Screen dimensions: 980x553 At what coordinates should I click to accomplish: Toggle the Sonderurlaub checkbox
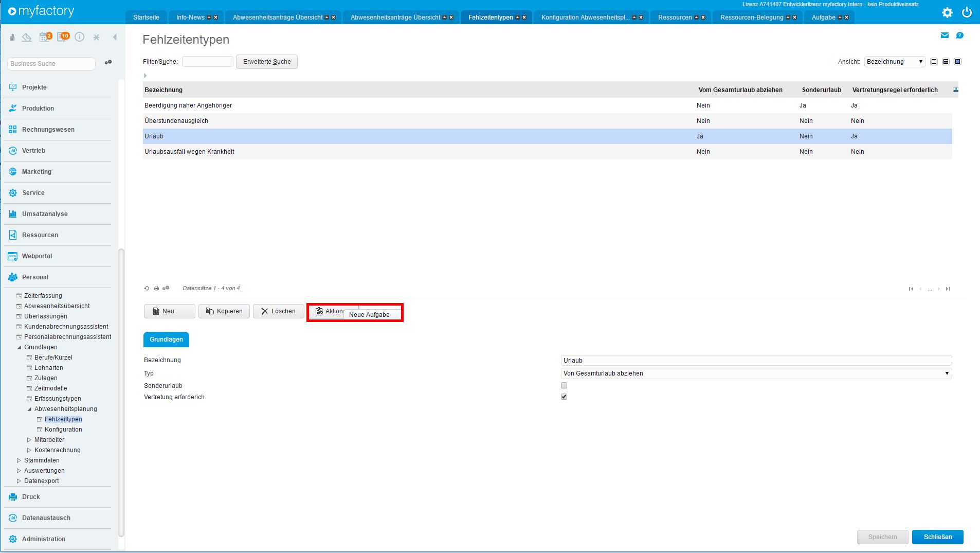coord(564,385)
